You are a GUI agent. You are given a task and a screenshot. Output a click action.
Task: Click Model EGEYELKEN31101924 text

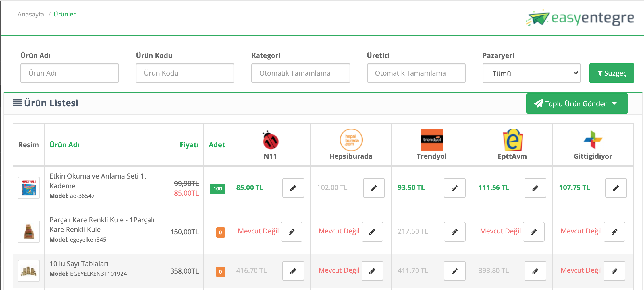tap(88, 274)
